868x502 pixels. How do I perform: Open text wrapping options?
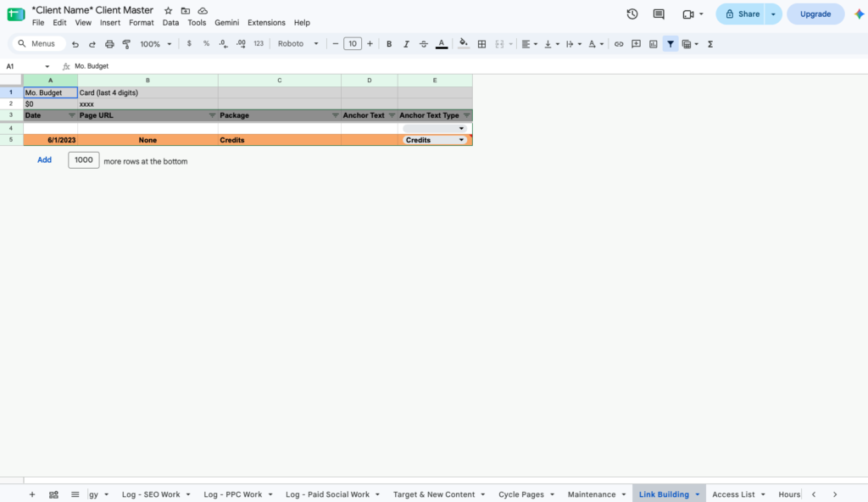(x=574, y=44)
